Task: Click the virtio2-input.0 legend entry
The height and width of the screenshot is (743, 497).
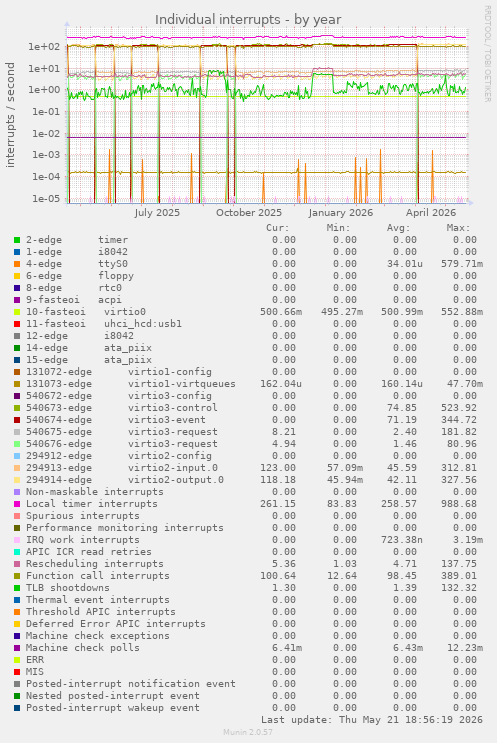Action: [172, 468]
